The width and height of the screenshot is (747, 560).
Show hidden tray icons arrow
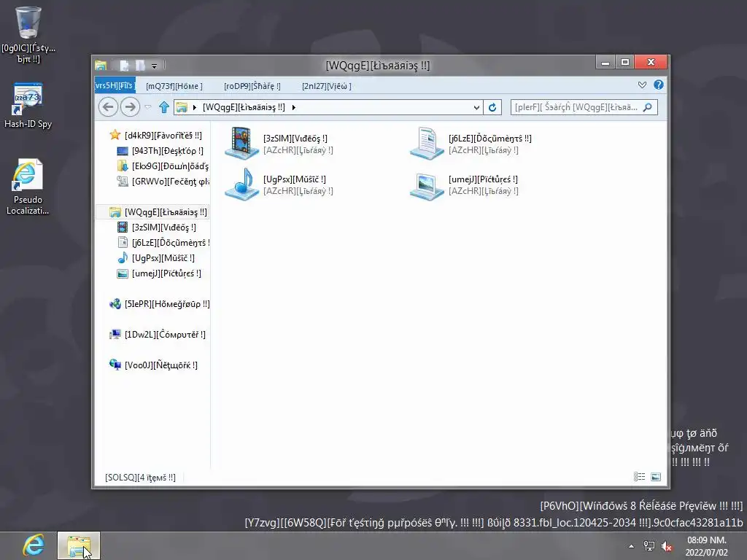tap(631, 546)
